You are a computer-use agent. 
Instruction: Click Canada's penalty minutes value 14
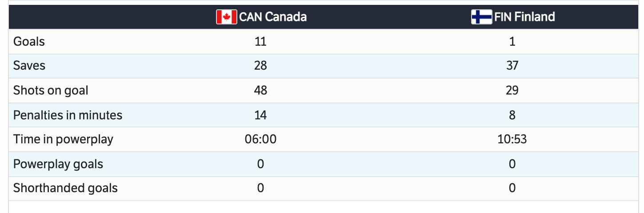(260, 115)
